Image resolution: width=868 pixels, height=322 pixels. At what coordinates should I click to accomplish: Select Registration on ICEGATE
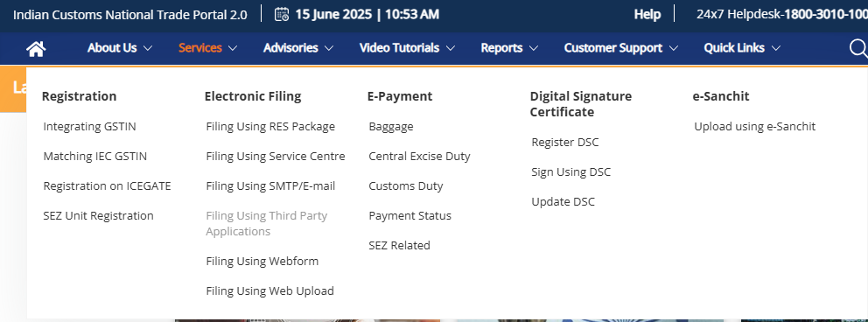tap(107, 185)
